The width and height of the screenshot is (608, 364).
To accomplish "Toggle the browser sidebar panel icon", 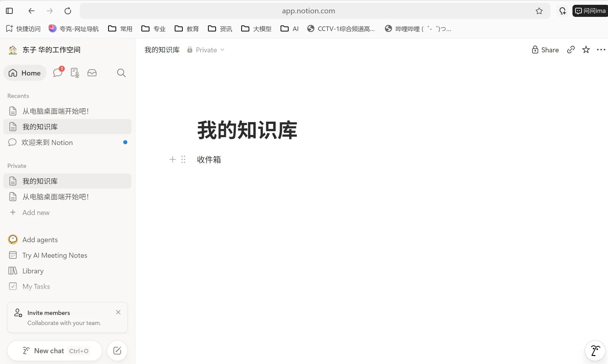I will (x=9, y=11).
